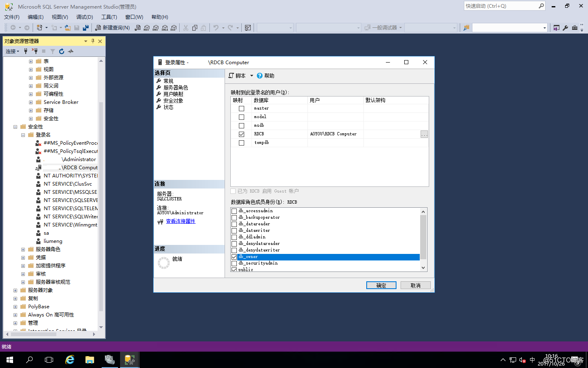Check the master database mapping checkbox
Viewport: 588px width, 368px height.
coord(242,108)
